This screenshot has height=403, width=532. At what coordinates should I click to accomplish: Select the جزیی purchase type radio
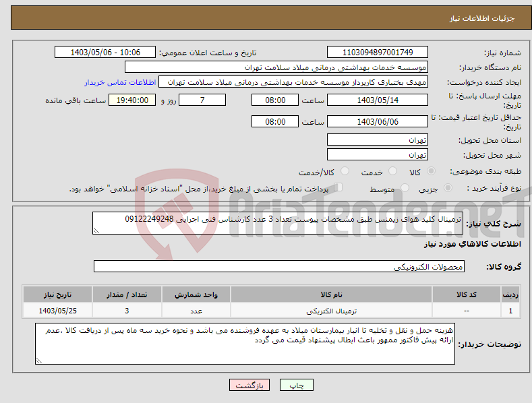tap(448, 188)
